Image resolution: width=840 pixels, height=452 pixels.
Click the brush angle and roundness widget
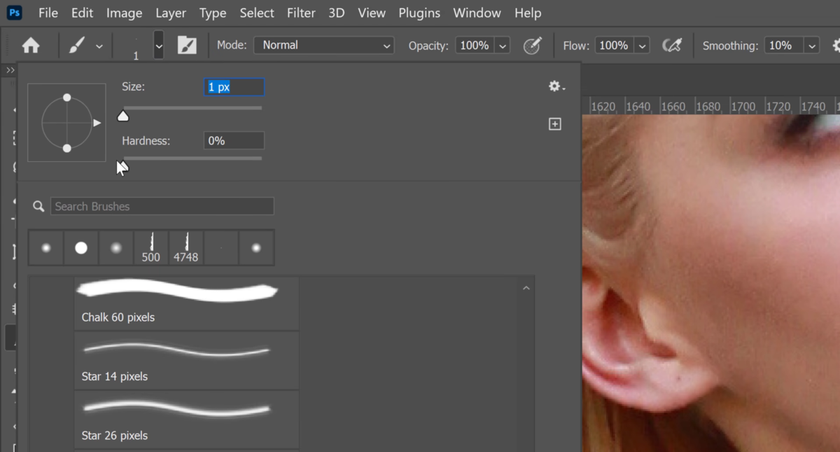click(67, 123)
